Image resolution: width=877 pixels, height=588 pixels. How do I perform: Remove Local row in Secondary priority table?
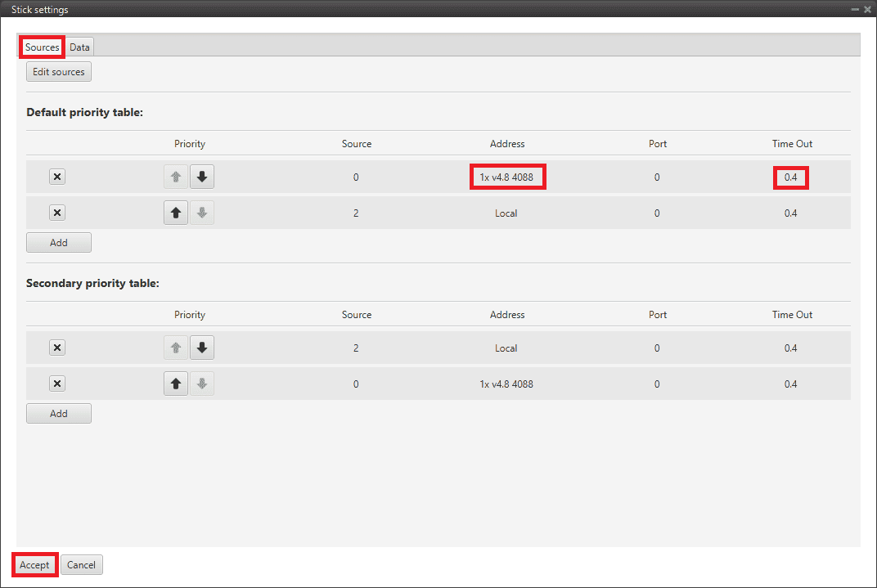click(x=57, y=348)
